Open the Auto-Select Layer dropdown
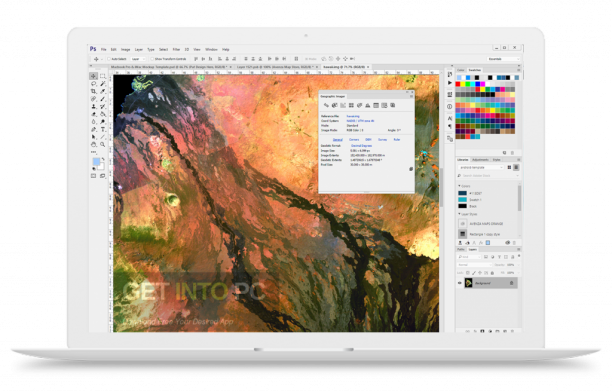Screen dimensions: 612x392 pyautogui.click(x=138, y=59)
